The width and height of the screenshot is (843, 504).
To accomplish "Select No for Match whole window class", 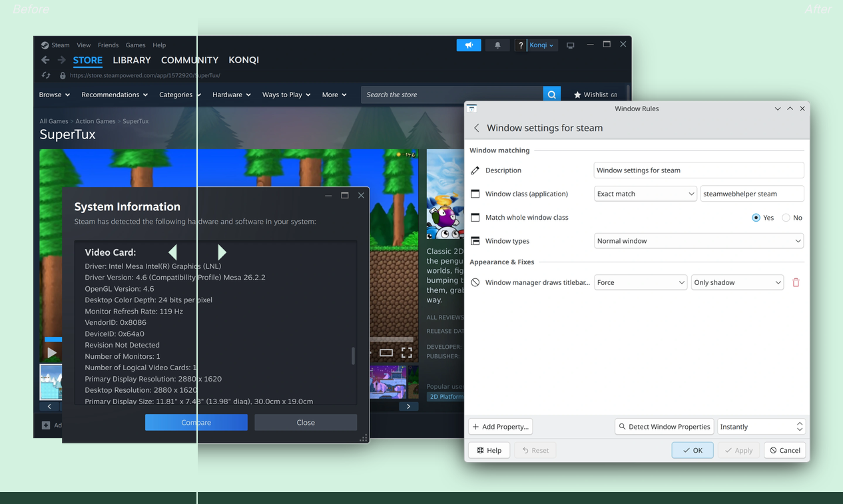I will click(786, 218).
